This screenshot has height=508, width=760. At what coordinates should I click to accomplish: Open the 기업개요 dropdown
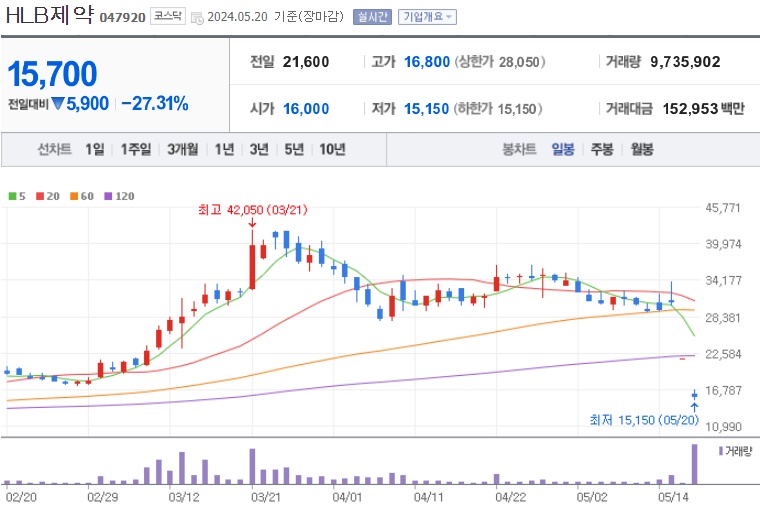point(427,17)
